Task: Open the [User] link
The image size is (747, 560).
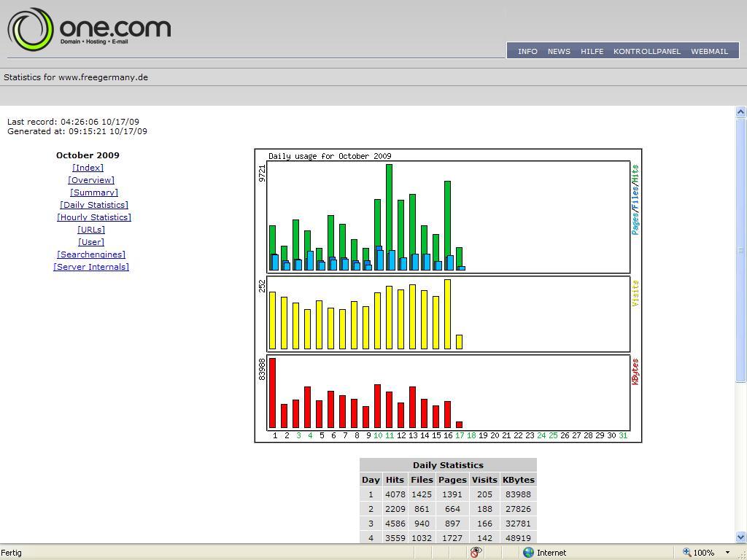Action: click(91, 242)
